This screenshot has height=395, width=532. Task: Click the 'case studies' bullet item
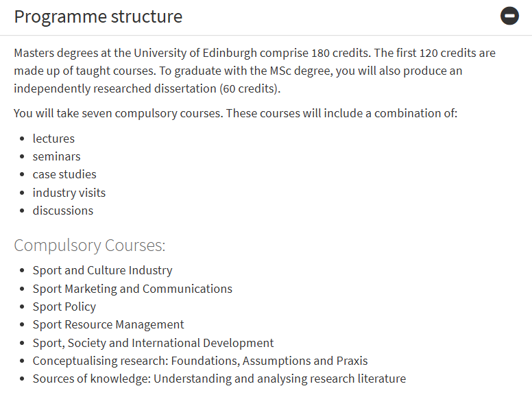pos(64,174)
